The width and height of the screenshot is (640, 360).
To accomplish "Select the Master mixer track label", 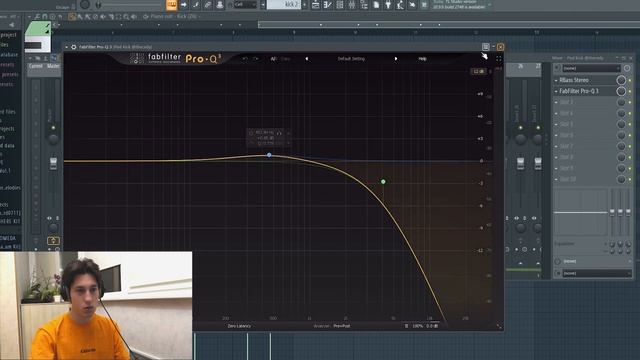I will click(53, 66).
